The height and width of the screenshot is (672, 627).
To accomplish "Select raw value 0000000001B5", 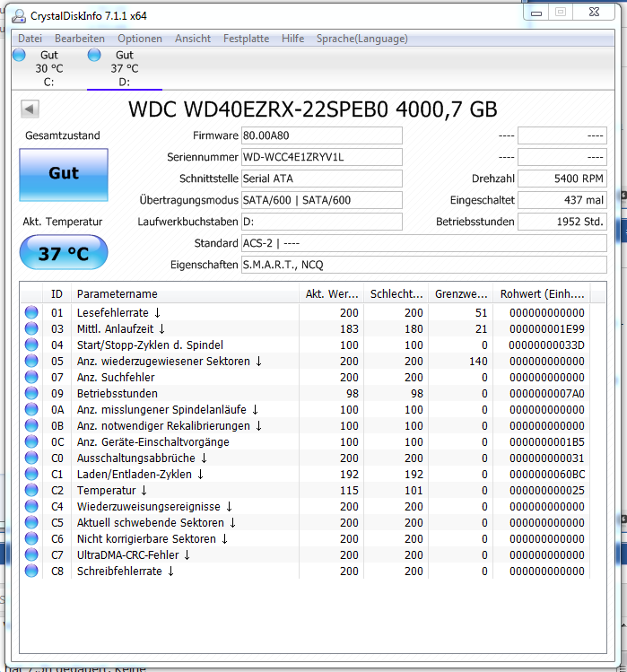I will click(547, 441).
